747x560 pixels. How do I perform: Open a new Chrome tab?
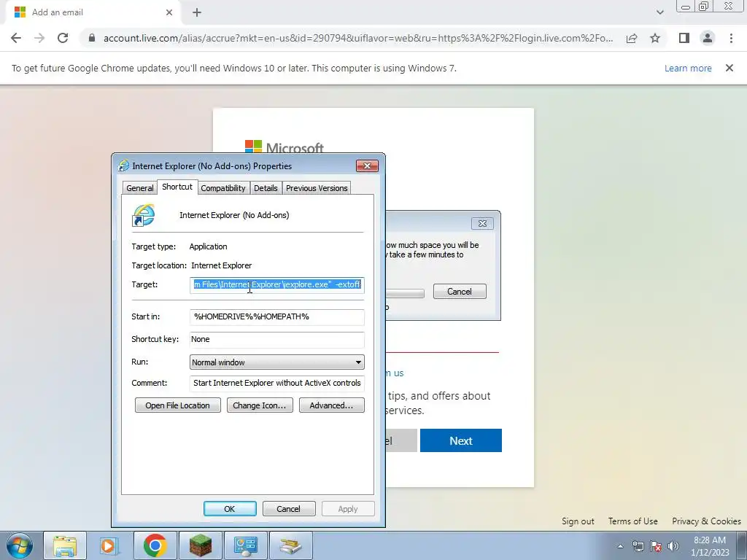(197, 12)
